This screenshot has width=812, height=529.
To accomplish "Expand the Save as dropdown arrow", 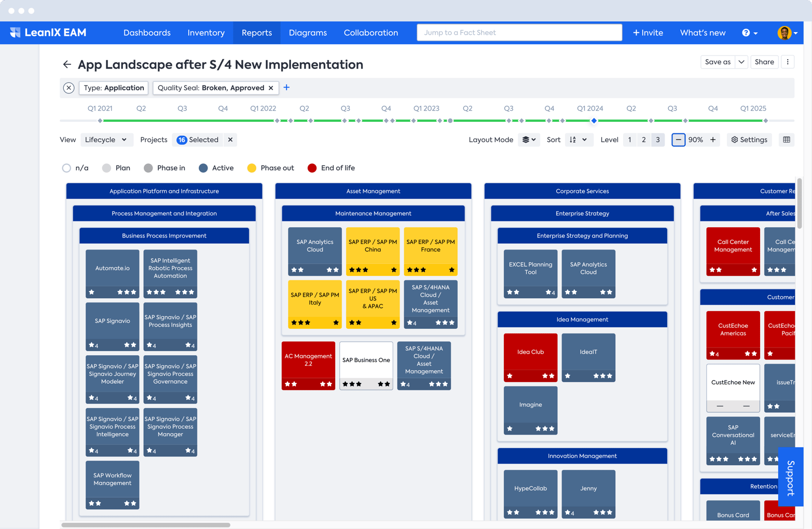I will (x=741, y=62).
